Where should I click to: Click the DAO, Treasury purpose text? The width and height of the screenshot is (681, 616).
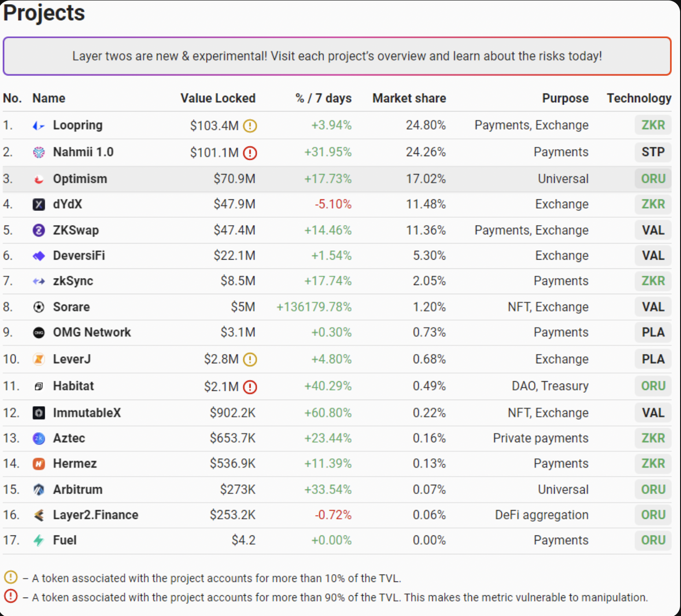click(x=550, y=386)
